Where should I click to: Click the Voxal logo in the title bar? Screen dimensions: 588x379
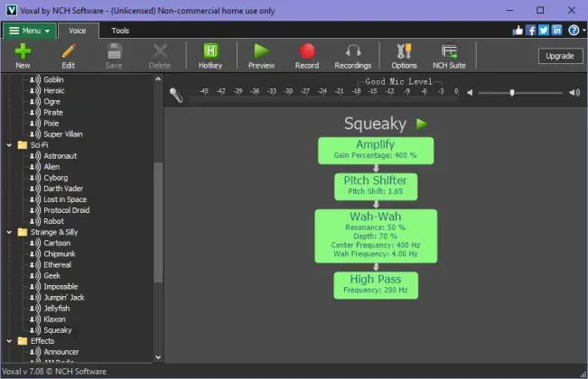[12, 10]
